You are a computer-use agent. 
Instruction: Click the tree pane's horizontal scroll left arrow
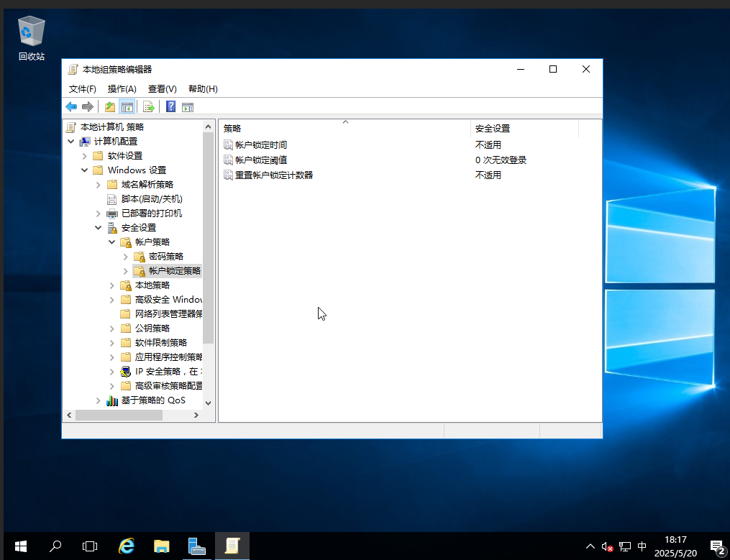coord(69,416)
